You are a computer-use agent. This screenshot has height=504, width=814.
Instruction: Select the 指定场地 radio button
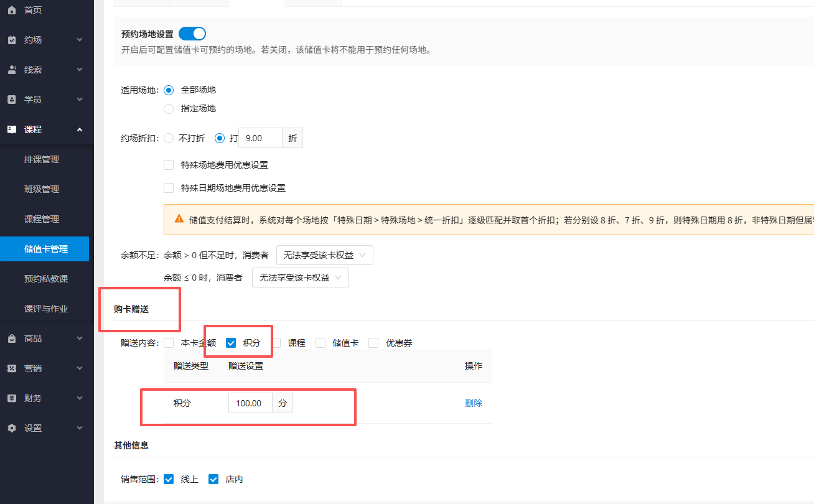(x=168, y=108)
